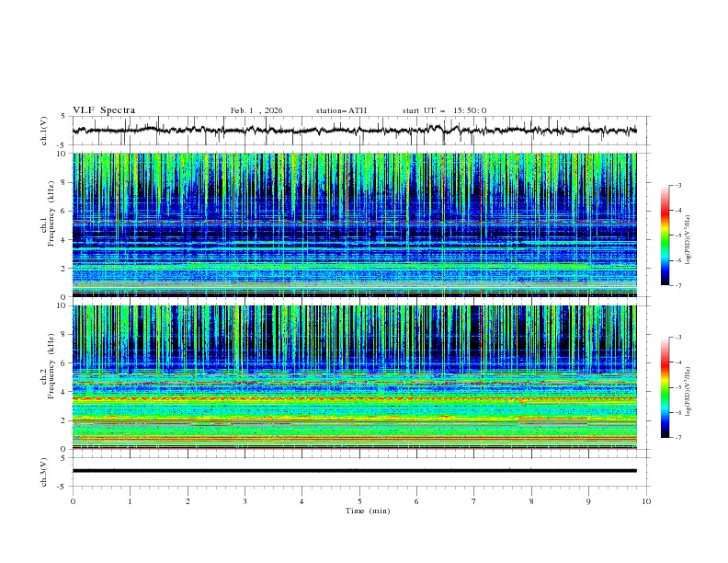
Task: Click the ch.2 Frequency (kHz) axis label
Action: point(48,366)
